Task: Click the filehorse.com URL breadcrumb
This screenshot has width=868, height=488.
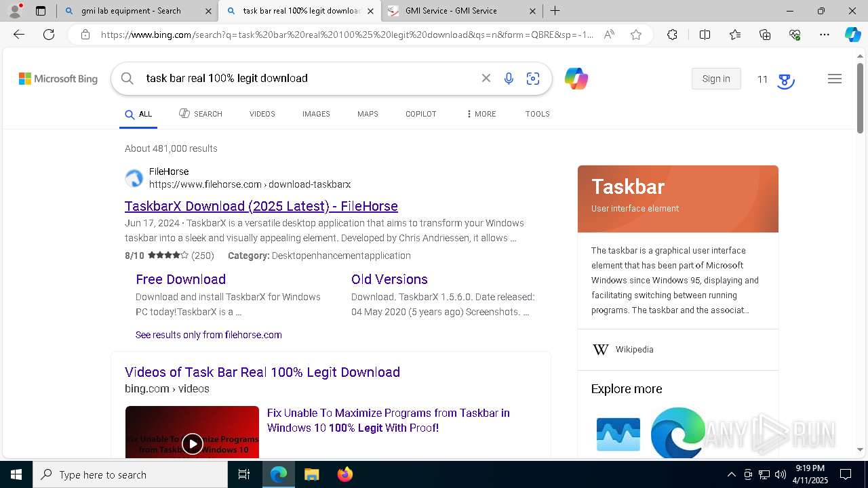Action: (250, 184)
